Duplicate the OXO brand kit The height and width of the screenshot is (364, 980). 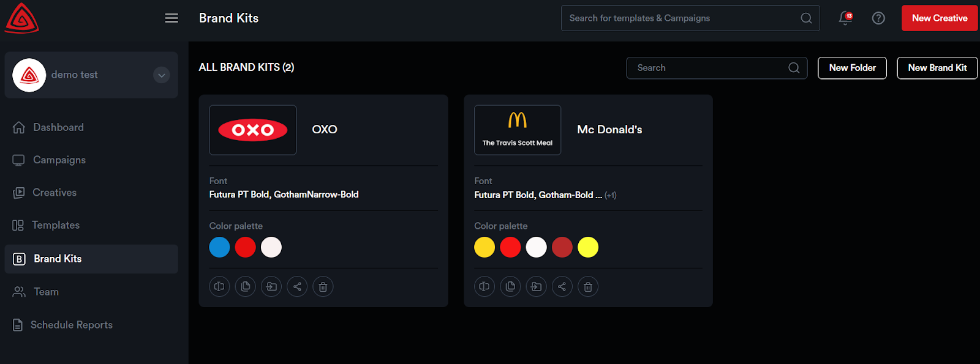point(246,286)
